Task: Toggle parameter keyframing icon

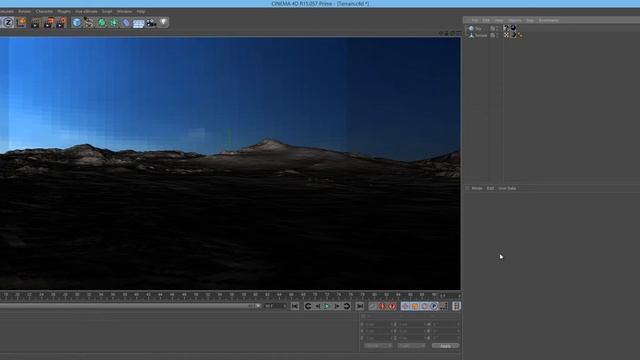Action: pos(433,306)
